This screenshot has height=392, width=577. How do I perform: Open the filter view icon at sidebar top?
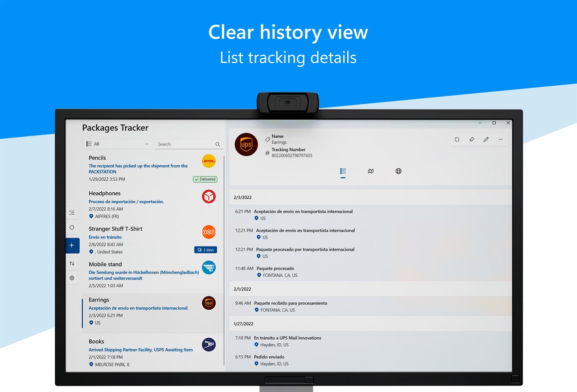(x=72, y=212)
